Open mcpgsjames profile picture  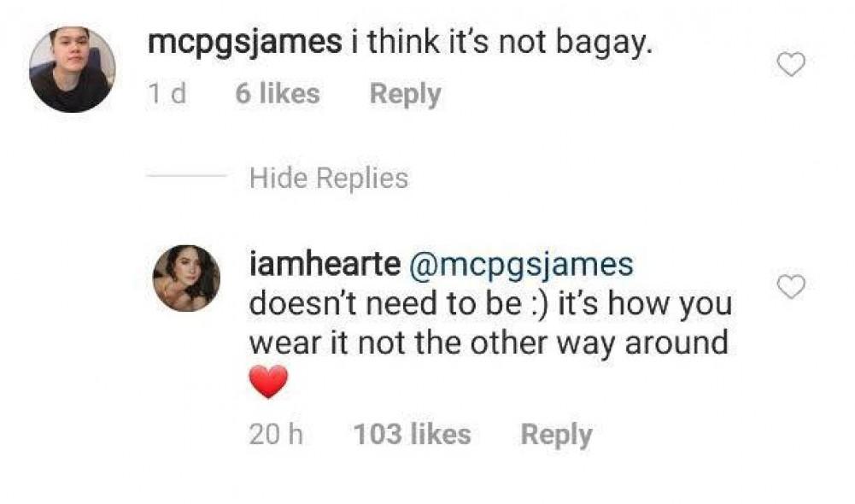(x=72, y=69)
